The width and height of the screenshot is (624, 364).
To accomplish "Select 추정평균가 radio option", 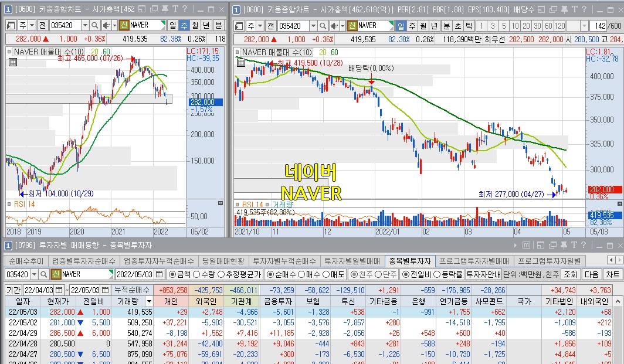I will click(221, 274).
